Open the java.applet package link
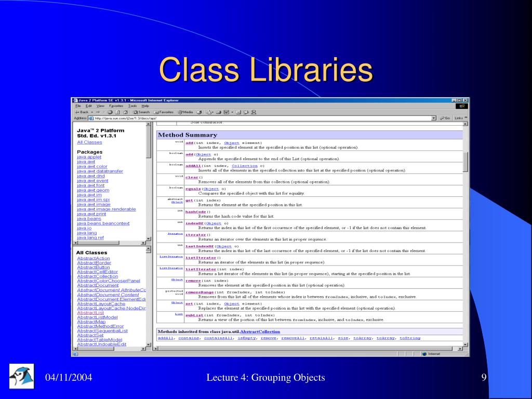 click(89, 157)
